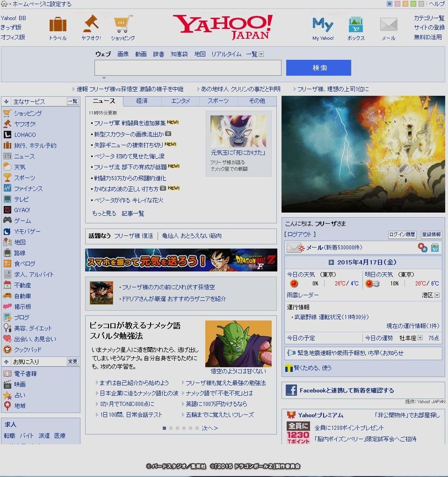This screenshot has height=477, width=448.
Task: Open 武蔵野線 運転状況 link
Action: (332, 317)
